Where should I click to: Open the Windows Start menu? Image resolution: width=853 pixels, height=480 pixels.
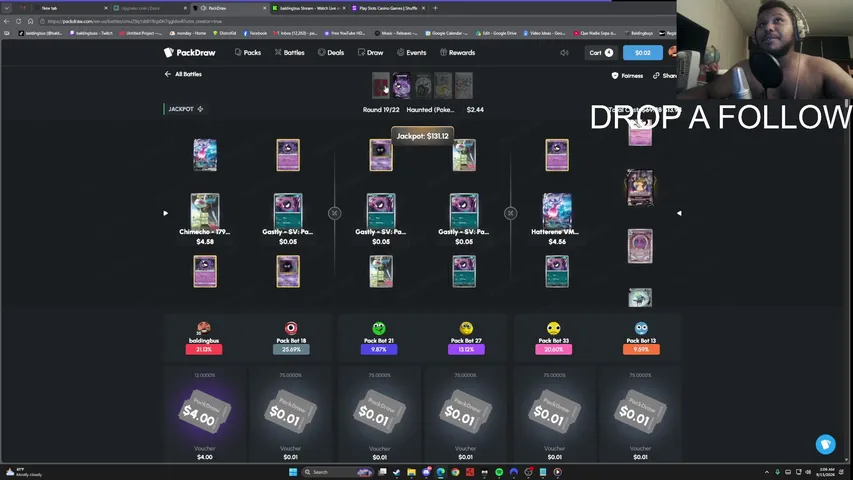[x=293, y=472]
